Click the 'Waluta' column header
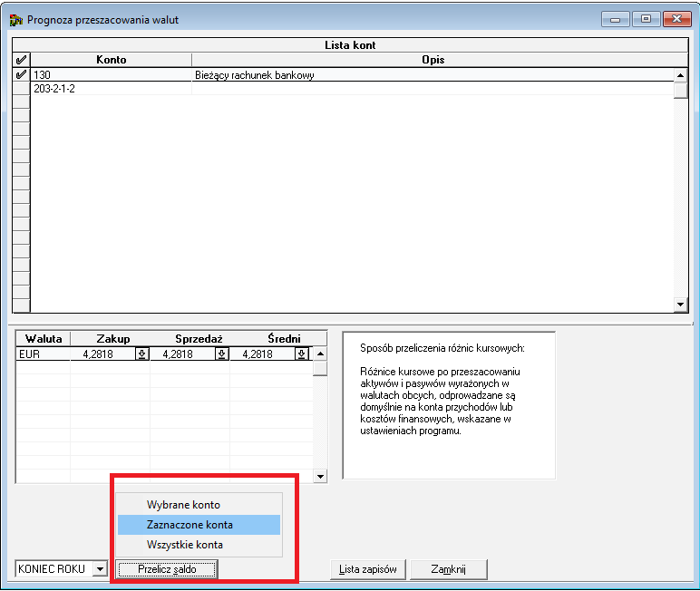Viewport: 700px width, 591px height. [x=44, y=339]
